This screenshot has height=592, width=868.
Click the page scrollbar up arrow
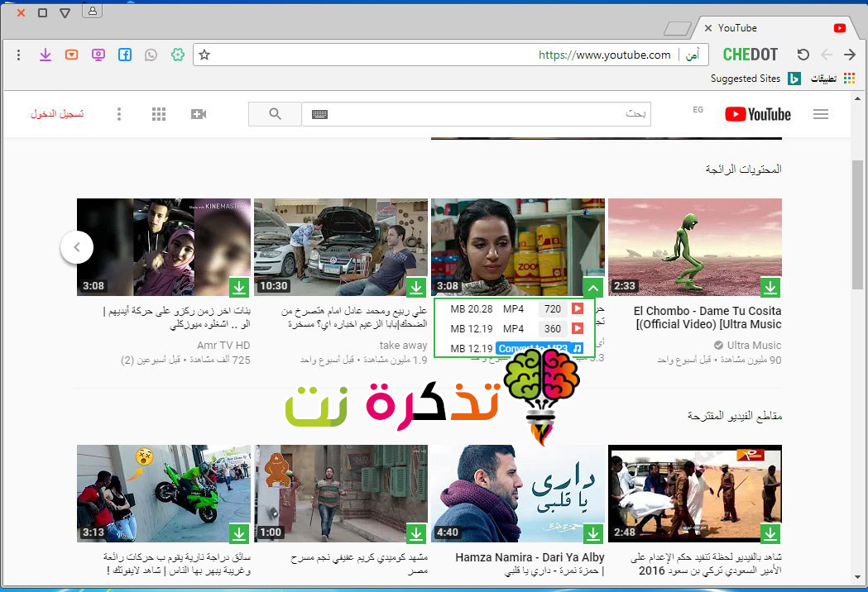point(857,98)
